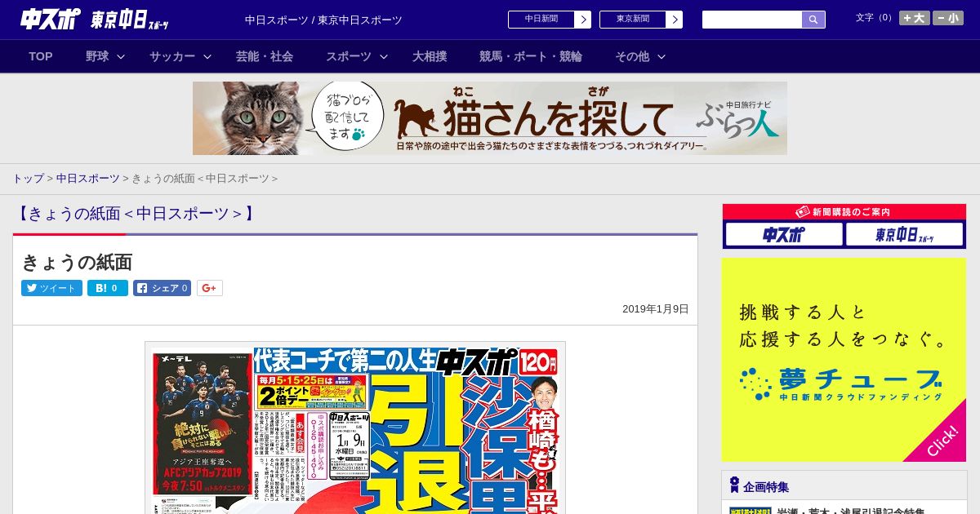This screenshot has width=980, height=514.
Task: Click 中日スポーツ / 東京中日スポーツ header text
Action: (x=323, y=20)
